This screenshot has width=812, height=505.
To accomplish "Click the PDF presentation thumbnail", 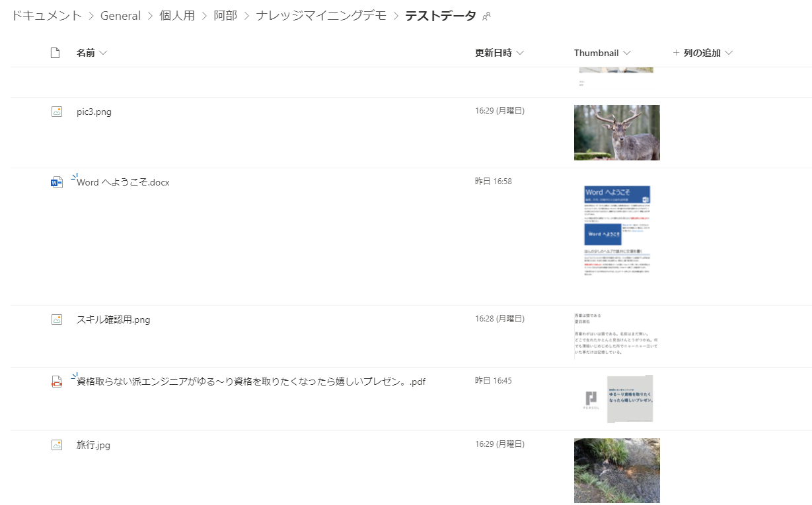I will [617, 399].
